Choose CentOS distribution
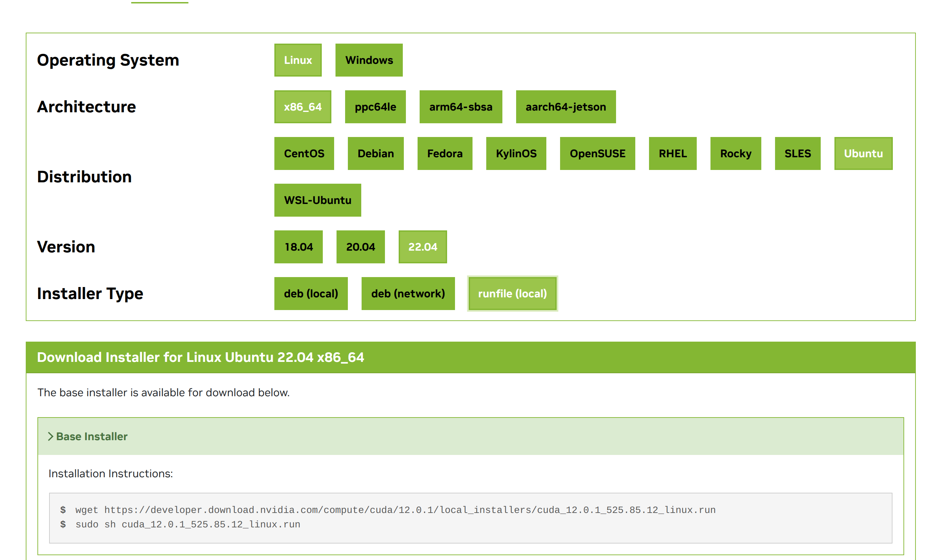The height and width of the screenshot is (560, 933). (304, 153)
